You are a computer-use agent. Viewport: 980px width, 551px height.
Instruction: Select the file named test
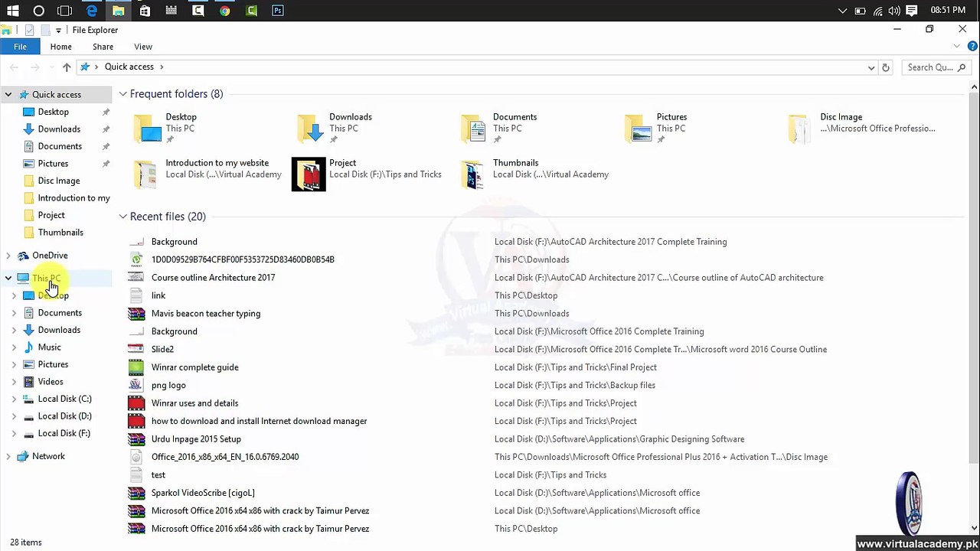click(x=158, y=475)
